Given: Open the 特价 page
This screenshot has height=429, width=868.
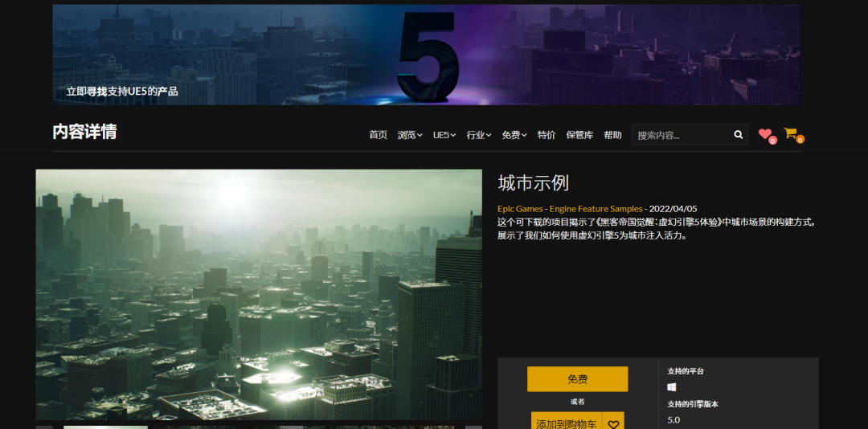Looking at the screenshot, I should click(547, 135).
